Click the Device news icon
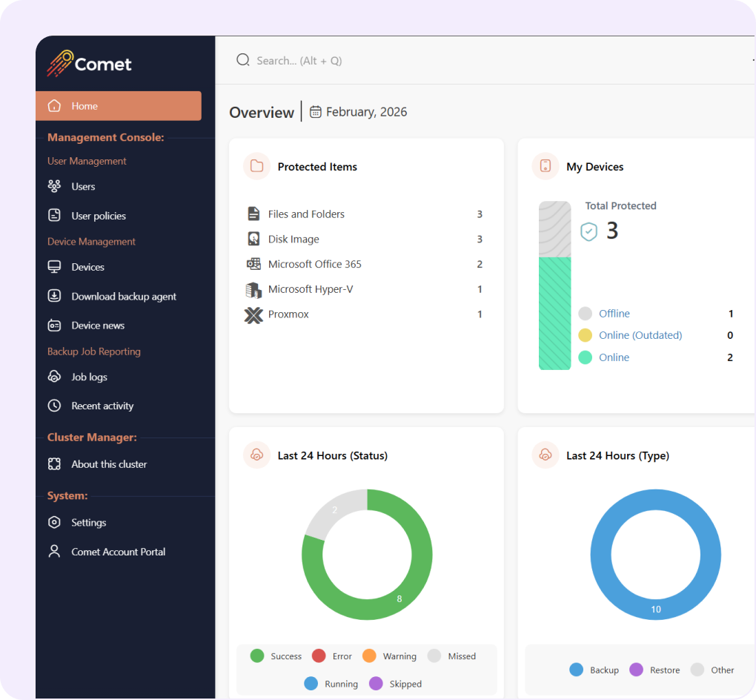This screenshot has height=700, width=756. pyautogui.click(x=54, y=326)
